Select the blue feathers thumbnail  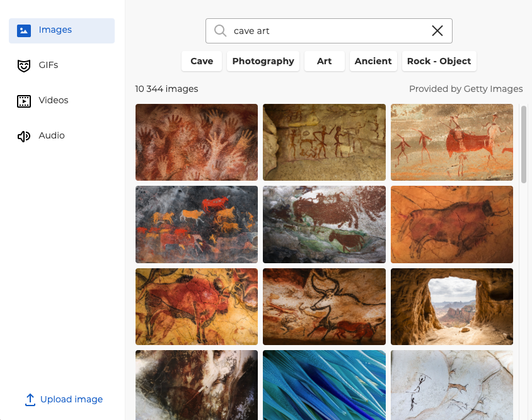325,385
